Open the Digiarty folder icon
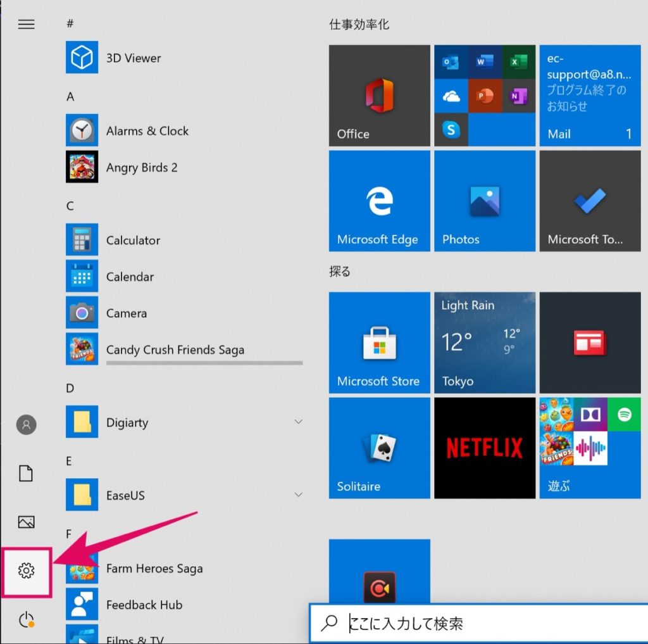The width and height of the screenshot is (648, 644). tap(82, 422)
